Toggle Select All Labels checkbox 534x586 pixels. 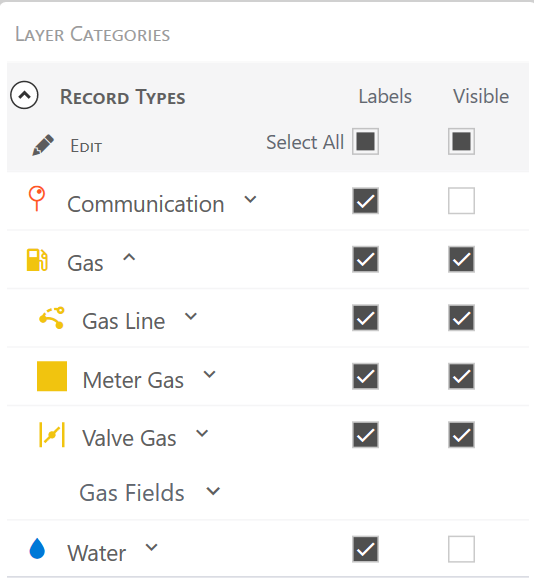pos(365,141)
